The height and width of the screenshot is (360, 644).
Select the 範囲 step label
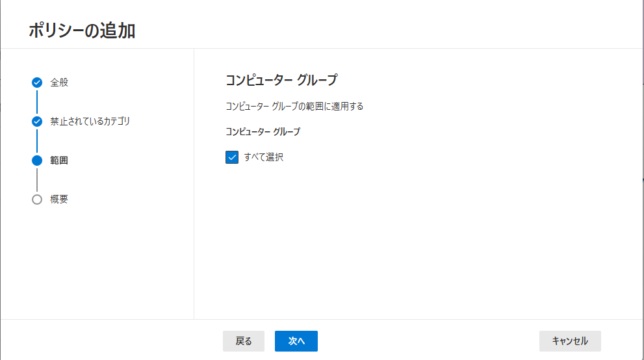click(59, 161)
